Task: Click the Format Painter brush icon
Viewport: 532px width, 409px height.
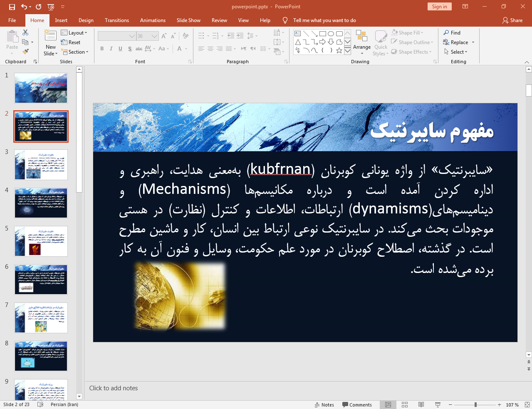Action: point(25,52)
